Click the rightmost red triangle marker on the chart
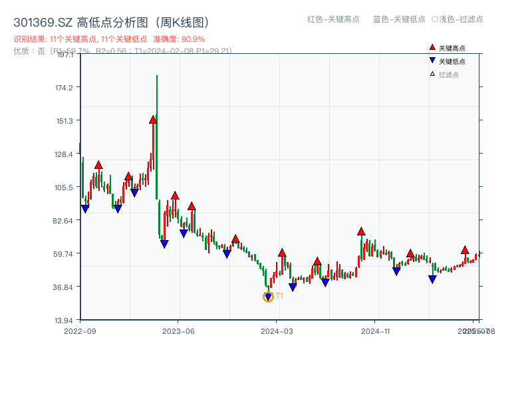Screen dimensions: 532x399 [466, 252]
